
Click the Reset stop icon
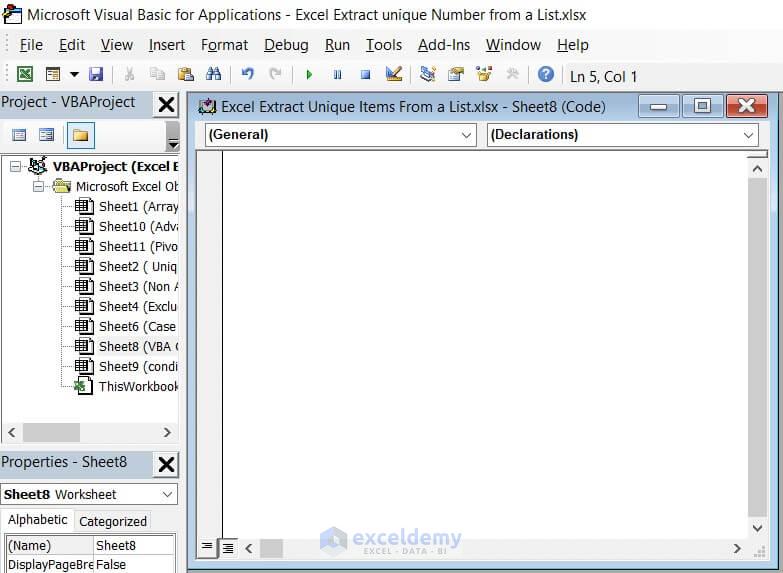[x=366, y=75]
